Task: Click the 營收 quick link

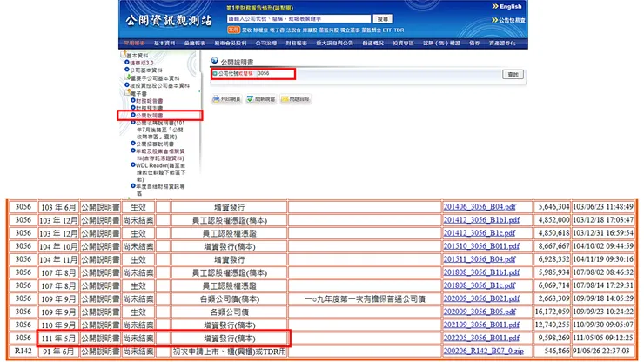Action: 247,30
